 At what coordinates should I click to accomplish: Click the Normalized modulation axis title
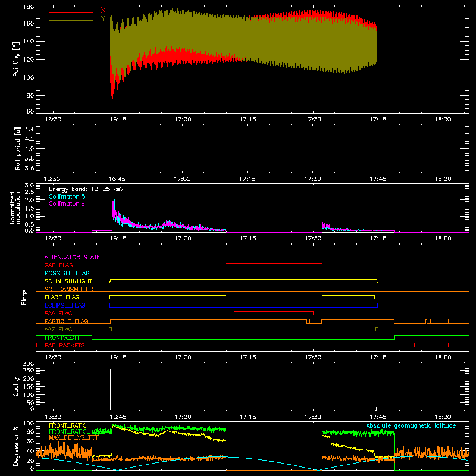[15, 208]
